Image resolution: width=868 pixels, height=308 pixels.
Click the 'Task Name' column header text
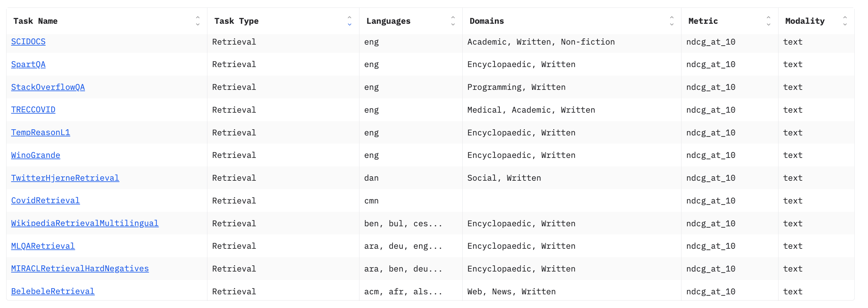click(35, 21)
